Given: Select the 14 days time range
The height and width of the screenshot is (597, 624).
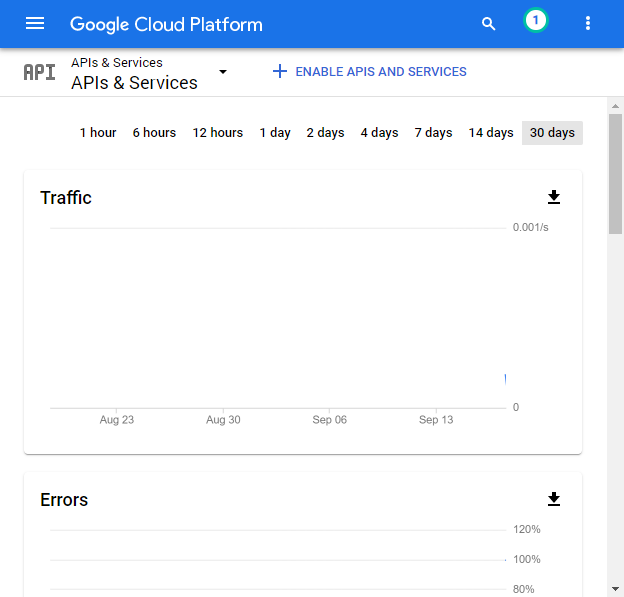Looking at the screenshot, I should [491, 133].
